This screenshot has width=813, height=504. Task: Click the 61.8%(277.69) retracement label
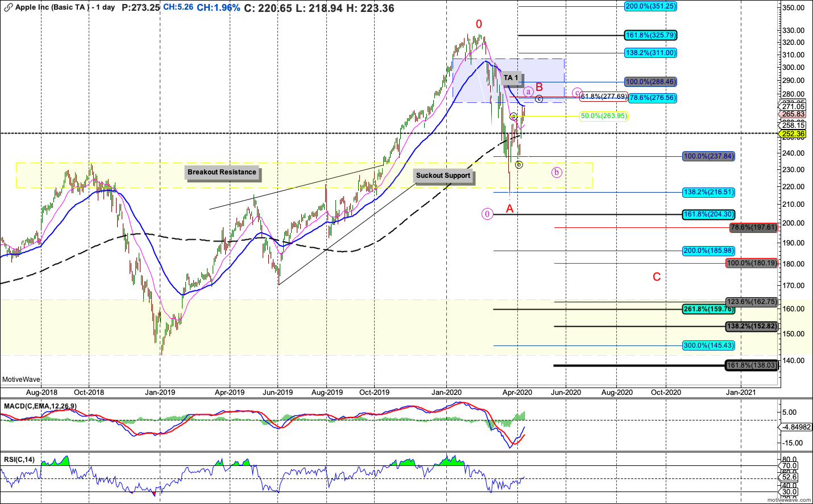pos(604,97)
